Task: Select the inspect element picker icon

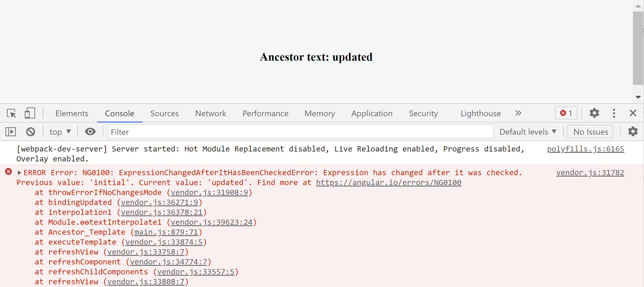Action: point(12,113)
